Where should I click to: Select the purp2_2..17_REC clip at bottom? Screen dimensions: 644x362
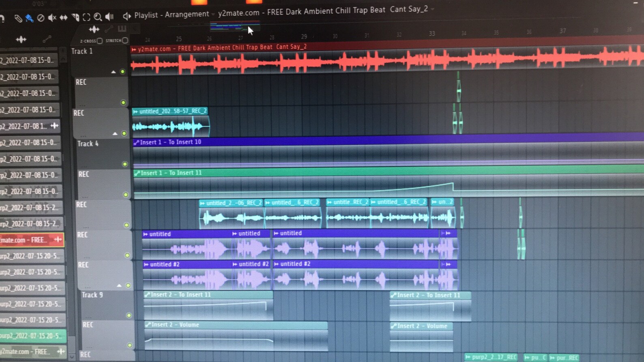coord(492,357)
